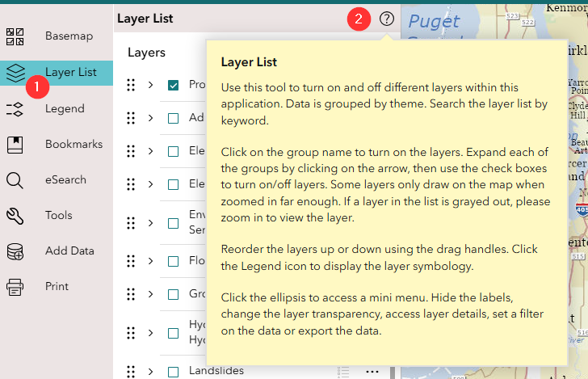Screen dimensions: 588x379
Task: Expand the Ad layer group arrow
Action: click(x=151, y=118)
